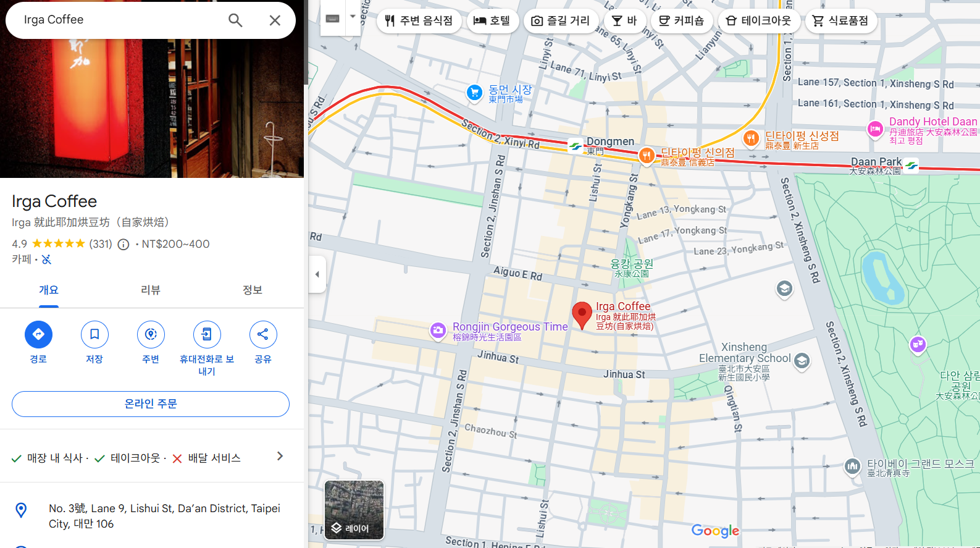Screen dimensions: 980x548
Task: Filter by 커피숍 chip
Action: [682, 21]
